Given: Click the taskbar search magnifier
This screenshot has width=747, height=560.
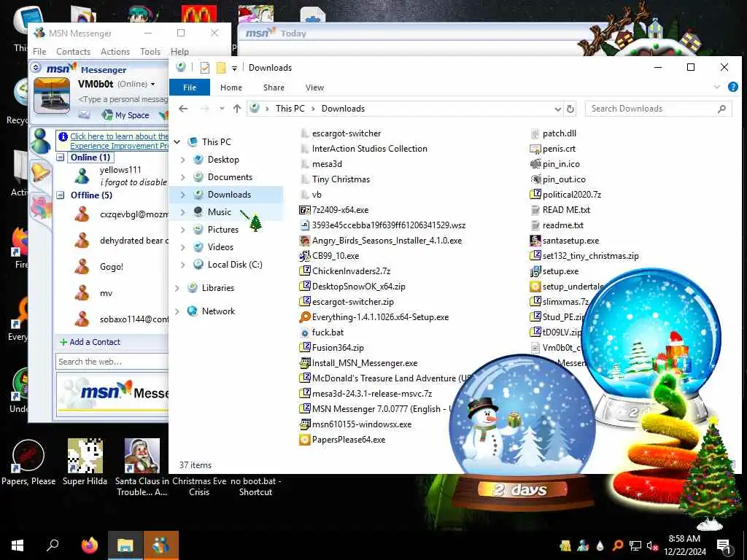Looking at the screenshot, I should coord(53,545).
